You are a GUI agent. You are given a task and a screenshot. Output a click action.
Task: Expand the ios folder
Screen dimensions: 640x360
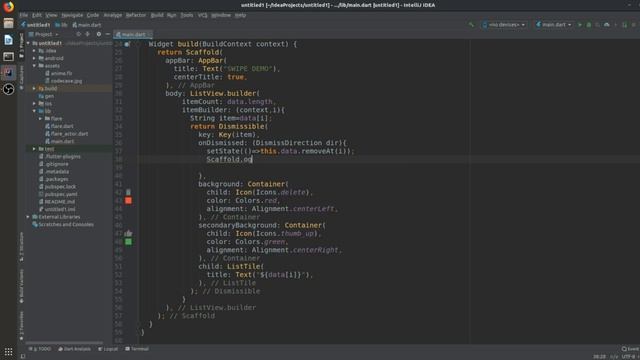34,104
